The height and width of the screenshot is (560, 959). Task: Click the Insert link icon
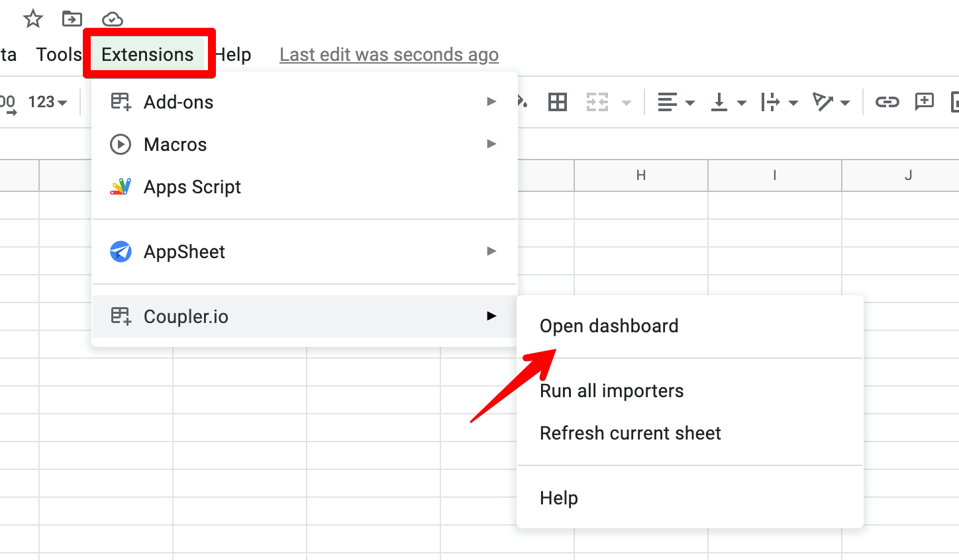pos(887,102)
